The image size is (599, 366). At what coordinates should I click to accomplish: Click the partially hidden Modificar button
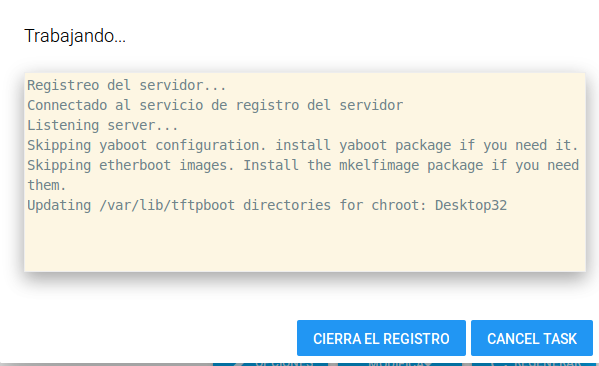pos(400,363)
